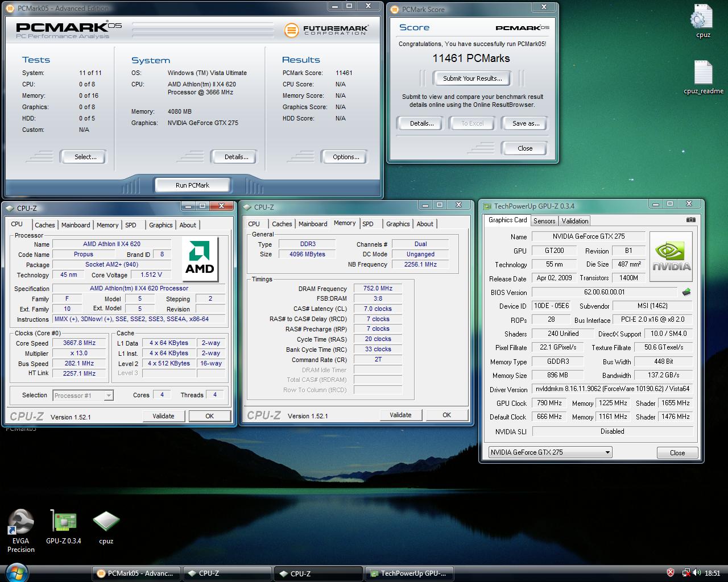Switch to Caches tab in left CPU-Z window
The height and width of the screenshot is (582, 728).
click(44, 225)
